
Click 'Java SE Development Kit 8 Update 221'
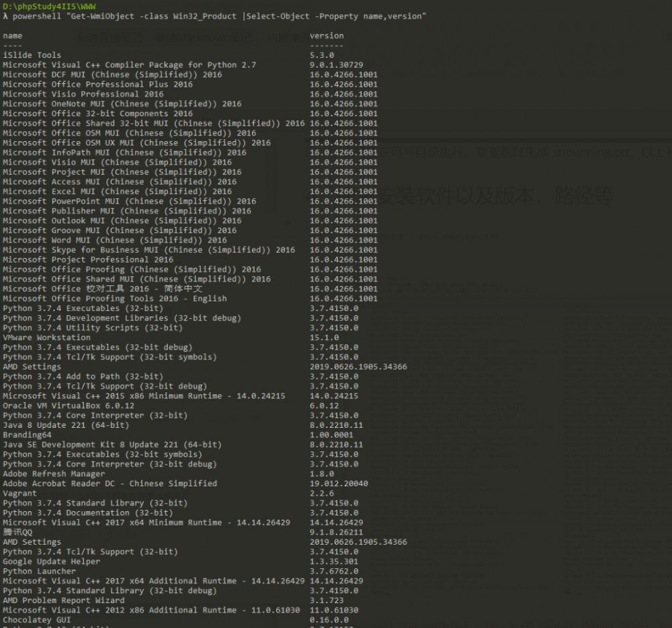tap(112, 445)
